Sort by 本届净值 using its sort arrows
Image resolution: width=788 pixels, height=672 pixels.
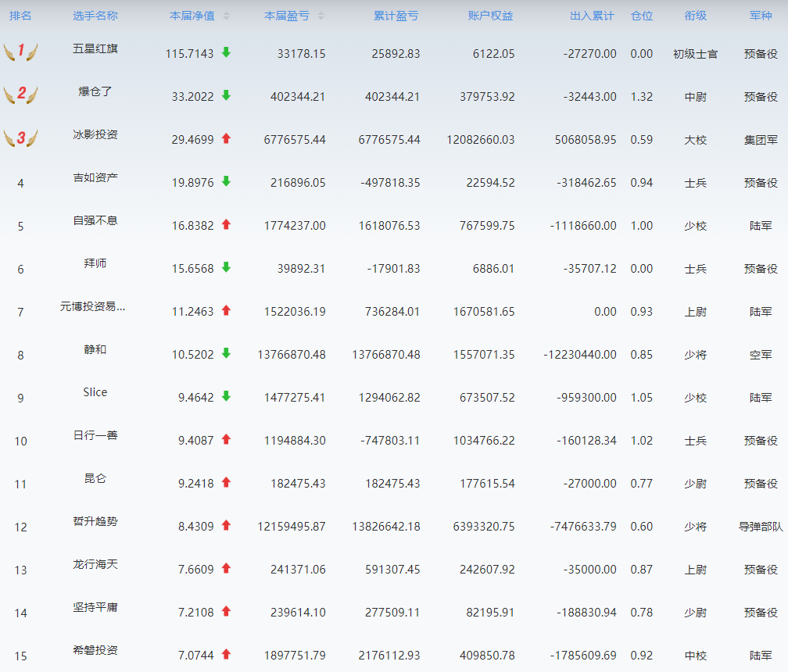226,16
